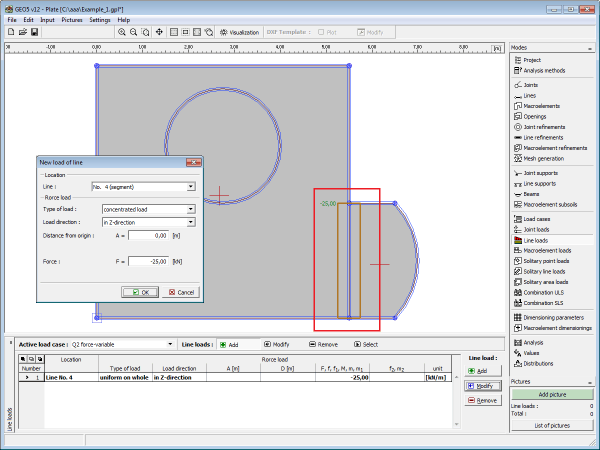Switch to Dimensioning parameters mode
Viewport: 600px width, 450px height.
pos(549,317)
